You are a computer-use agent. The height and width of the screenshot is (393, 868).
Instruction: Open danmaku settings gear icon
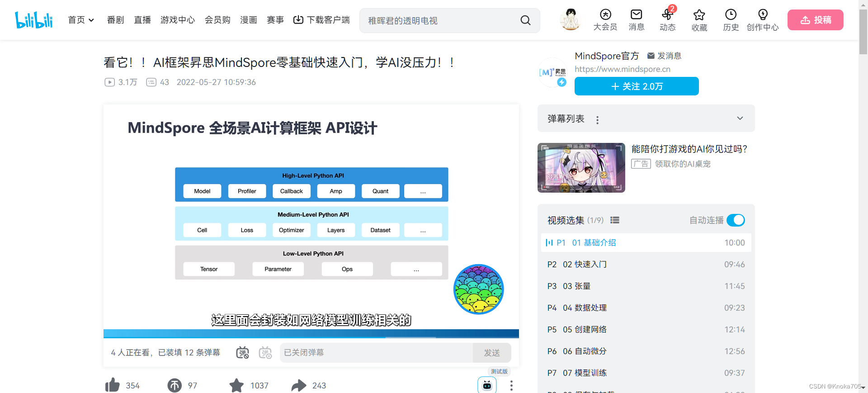point(265,353)
